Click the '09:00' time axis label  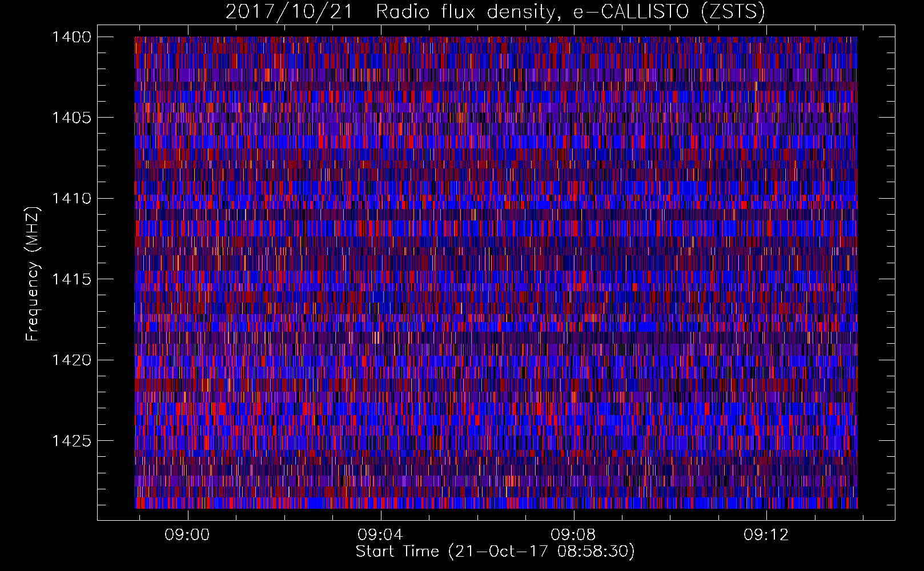pos(187,535)
